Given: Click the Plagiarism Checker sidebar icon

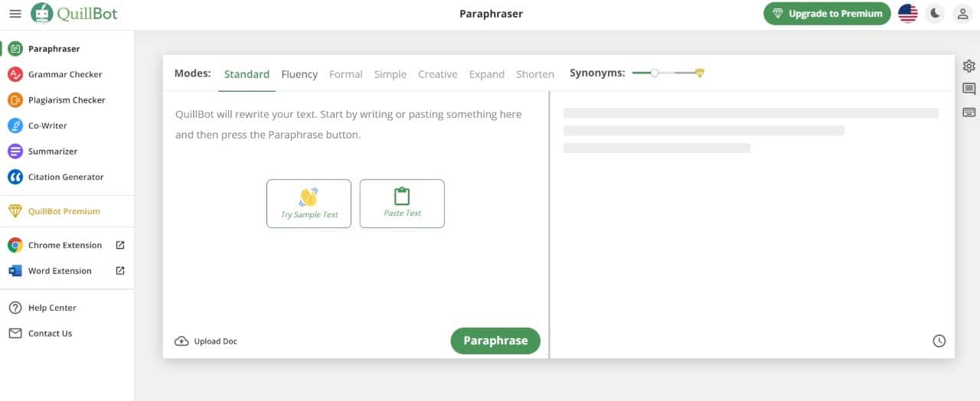Looking at the screenshot, I should (x=15, y=100).
